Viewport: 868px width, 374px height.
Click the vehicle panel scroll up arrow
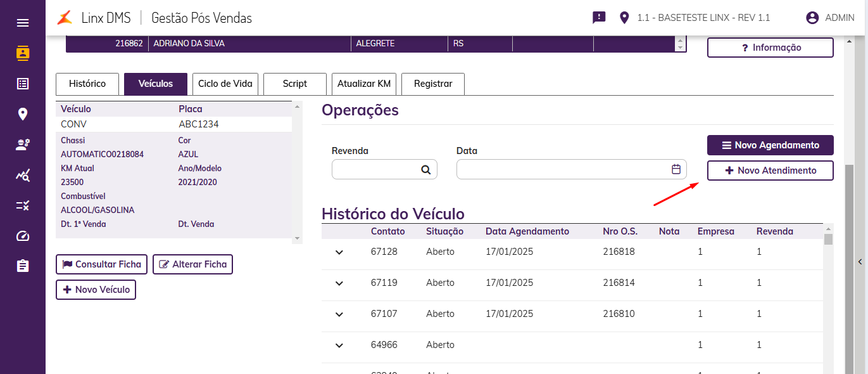pyautogui.click(x=298, y=105)
